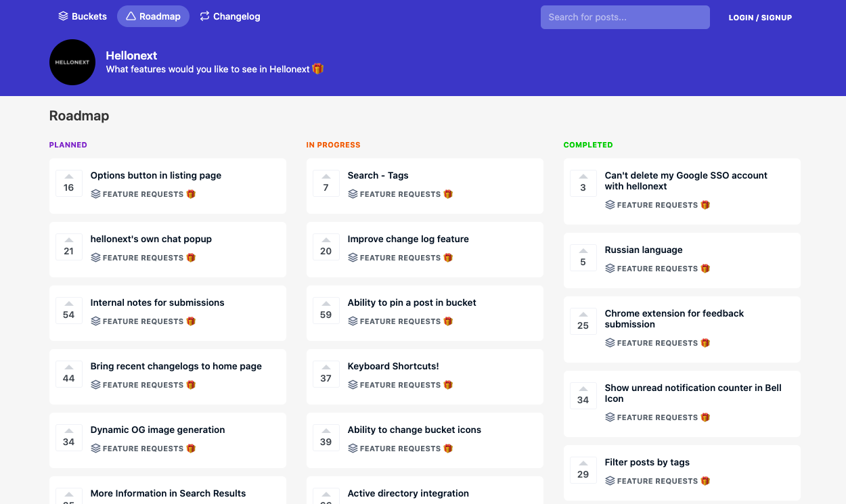The height and width of the screenshot is (504, 846).
Task: Upvote 'Can't delete my Google SSO account'
Action: tap(583, 183)
